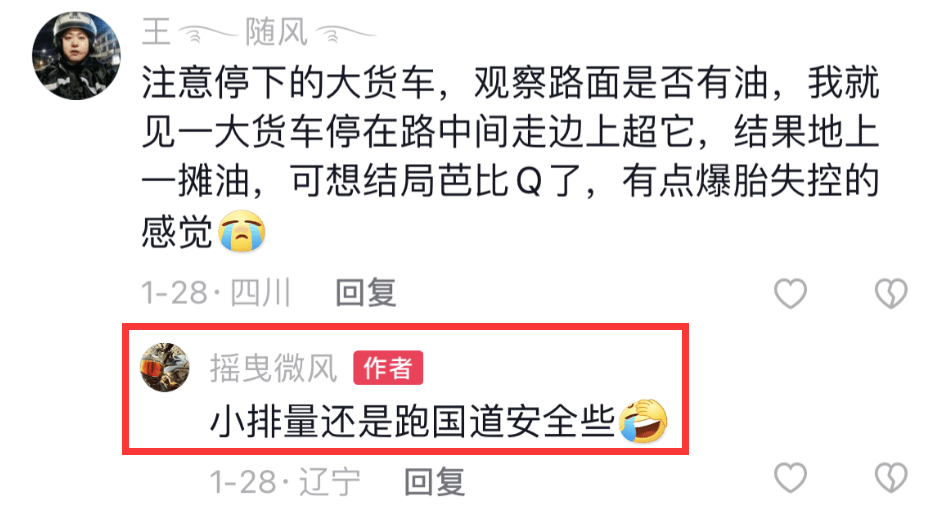Image resolution: width=938 pixels, height=532 pixels.
Task: Click the 1-28 date beside 辽宁
Action: pos(243,482)
